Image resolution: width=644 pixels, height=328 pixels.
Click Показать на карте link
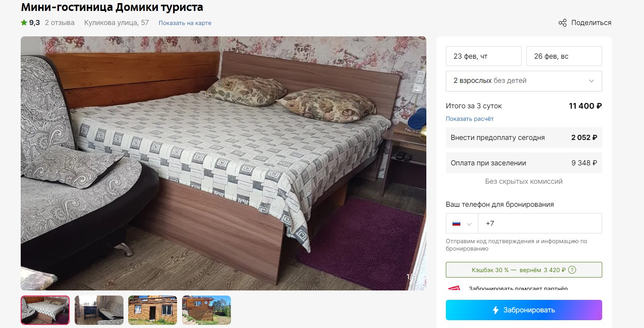(185, 23)
